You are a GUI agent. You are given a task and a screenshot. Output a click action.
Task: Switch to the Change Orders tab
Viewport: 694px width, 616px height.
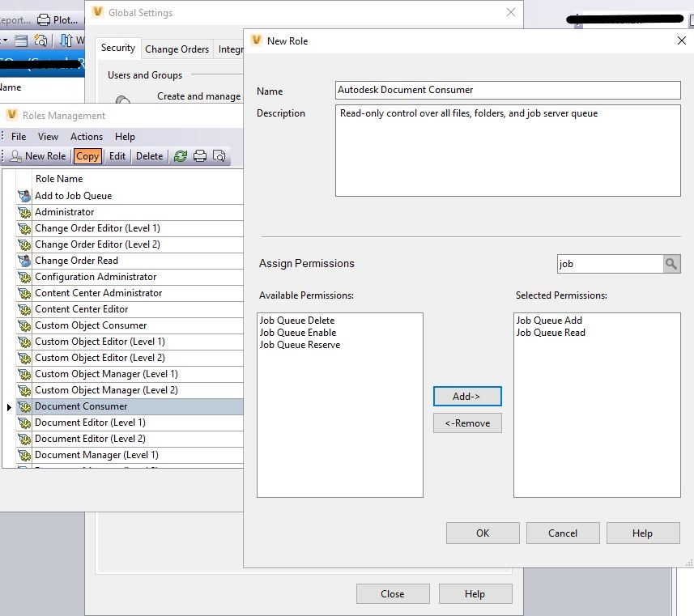pos(177,49)
